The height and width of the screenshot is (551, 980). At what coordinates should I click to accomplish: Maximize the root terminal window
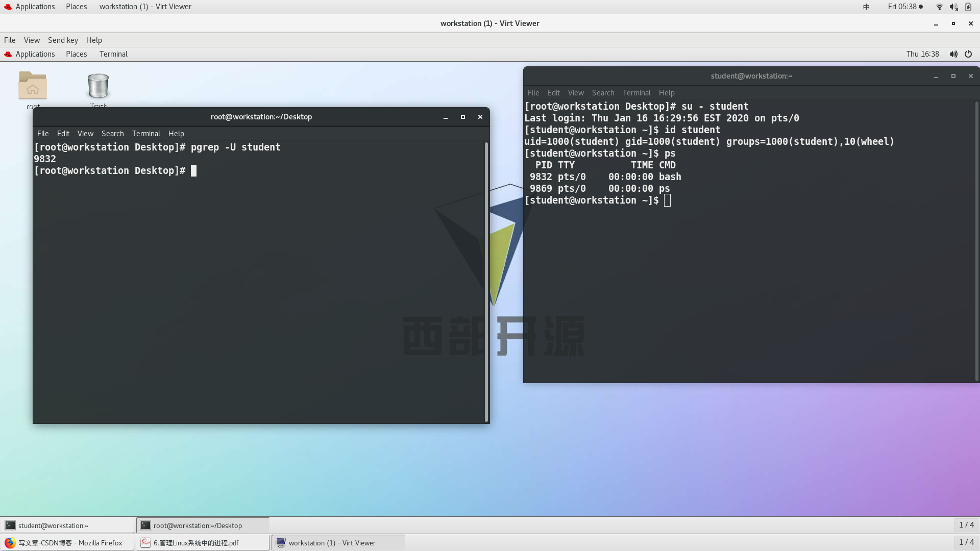pyautogui.click(x=463, y=117)
